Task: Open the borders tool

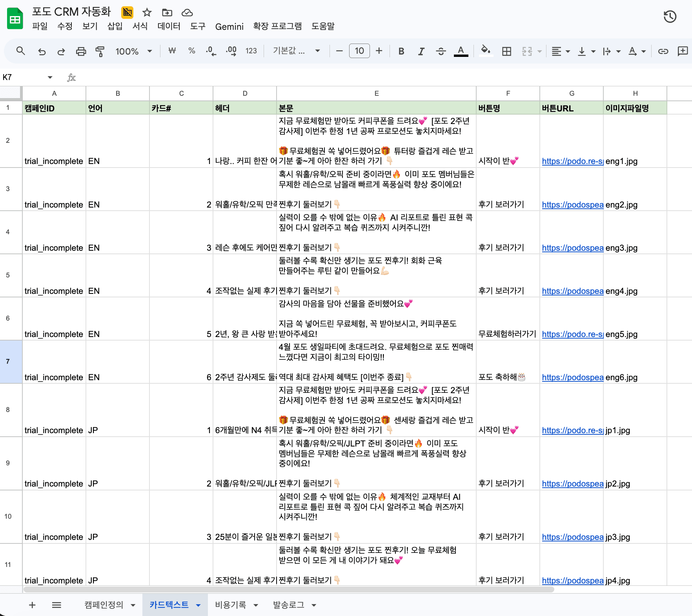Action: pyautogui.click(x=506, y=51)
